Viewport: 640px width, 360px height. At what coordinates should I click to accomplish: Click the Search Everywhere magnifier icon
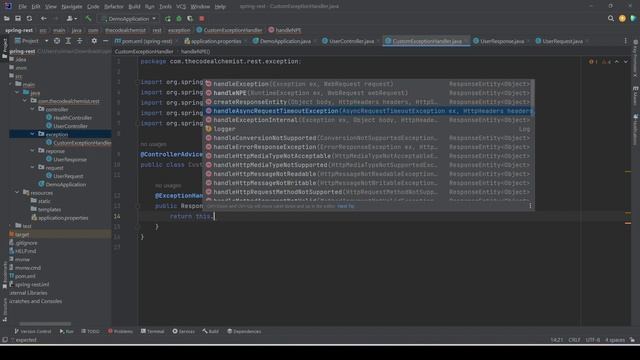coord(611,18)
